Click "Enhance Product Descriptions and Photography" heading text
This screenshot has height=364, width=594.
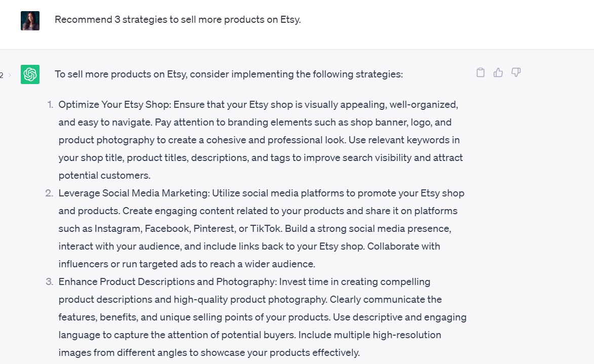(167, 282)
